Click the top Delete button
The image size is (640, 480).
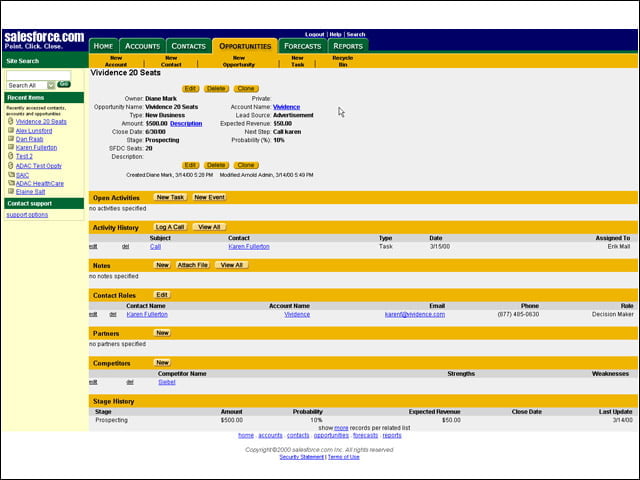coord(216,89)
